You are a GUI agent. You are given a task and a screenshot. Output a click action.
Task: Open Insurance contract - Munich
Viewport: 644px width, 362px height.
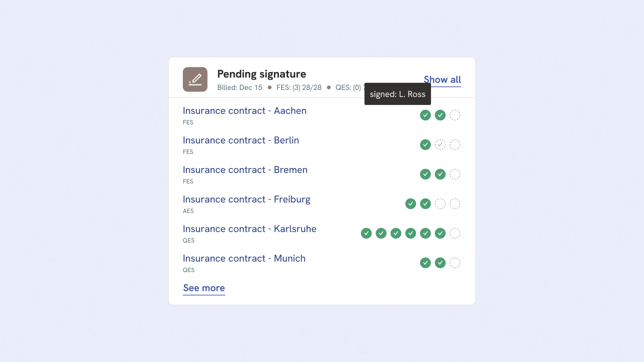coord(244,258)
